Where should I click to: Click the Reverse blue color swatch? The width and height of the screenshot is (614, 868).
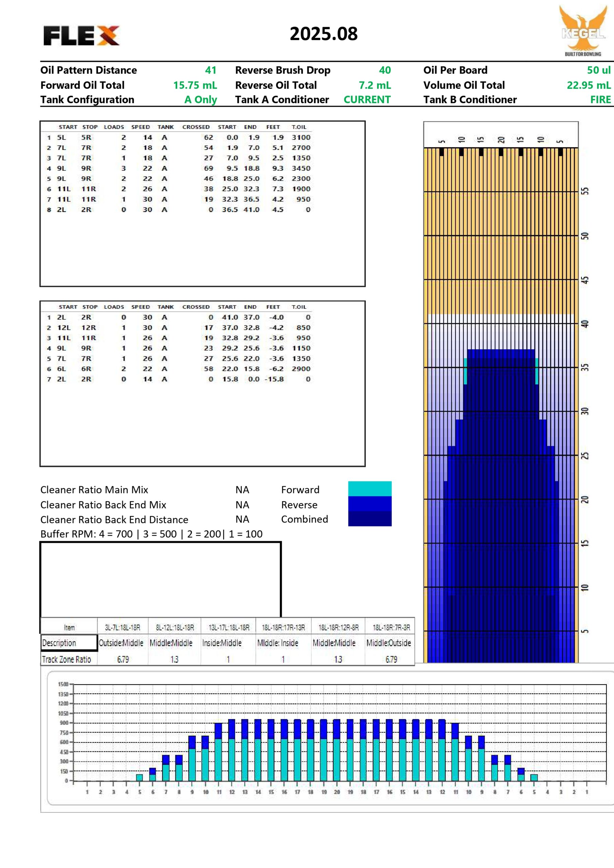pyautogui.click(x=370, y=504)
